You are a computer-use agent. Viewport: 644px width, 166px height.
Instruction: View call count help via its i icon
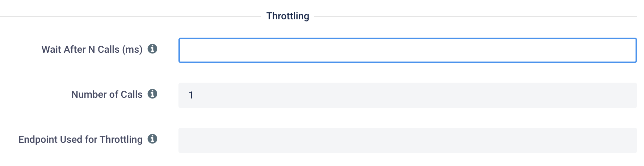tap(152, 94)
